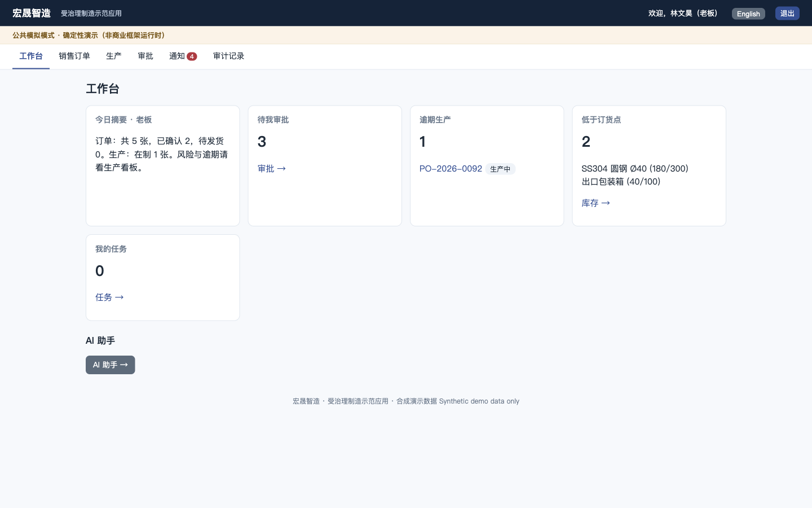
Task: Click the 公共模拟模式 banner text
Action: click(90, 36)
